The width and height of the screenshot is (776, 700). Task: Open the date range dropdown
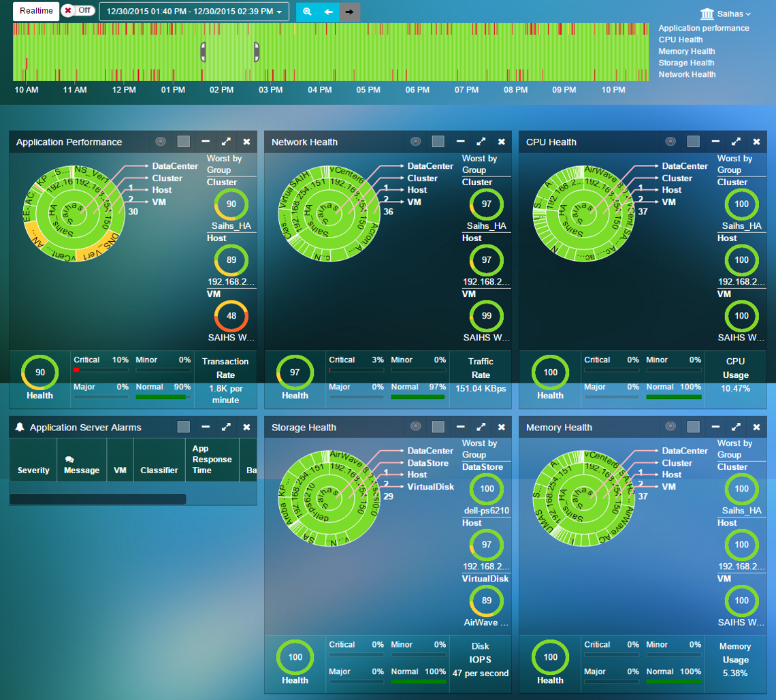194,12
